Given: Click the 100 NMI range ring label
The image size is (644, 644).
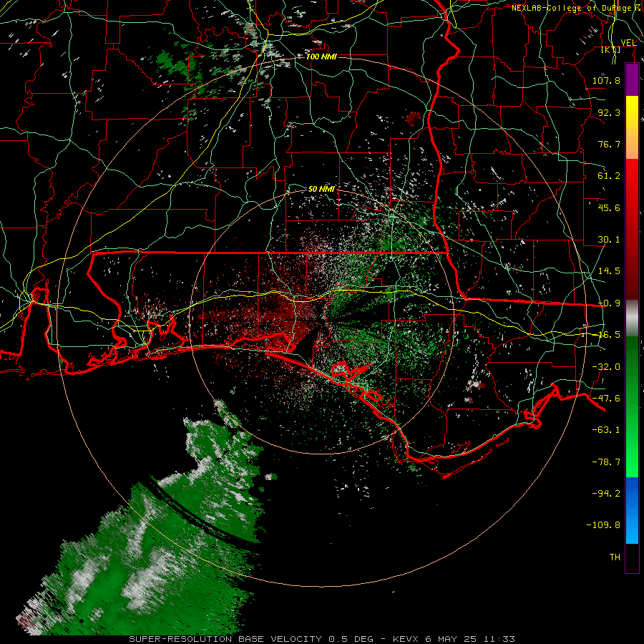Looking at the screenshot, I should [x=321, y=57].
